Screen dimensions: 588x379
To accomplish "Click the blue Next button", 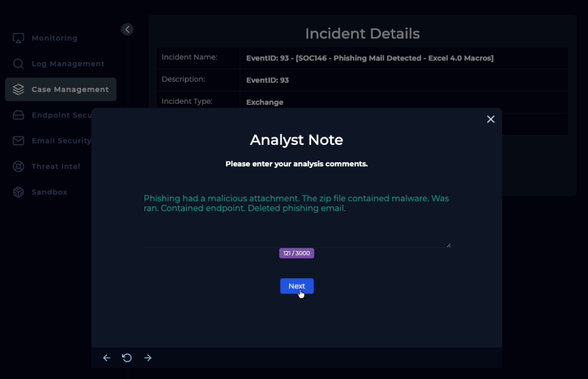I will click(296, 286).
